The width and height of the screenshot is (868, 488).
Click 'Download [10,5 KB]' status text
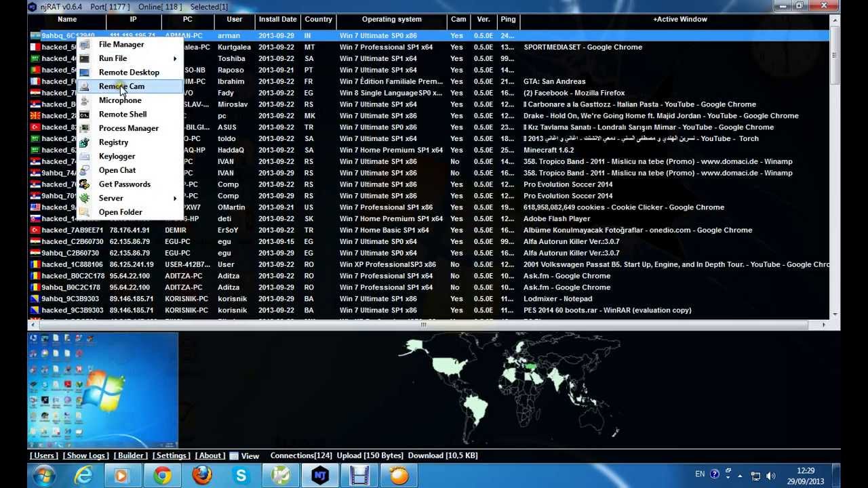tap(442, 456)
